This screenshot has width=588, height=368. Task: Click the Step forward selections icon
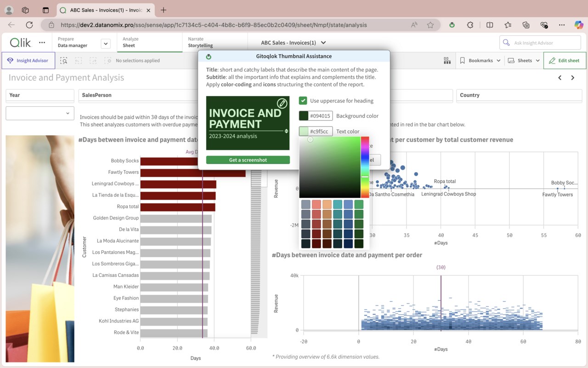click(x=93, y=60)
